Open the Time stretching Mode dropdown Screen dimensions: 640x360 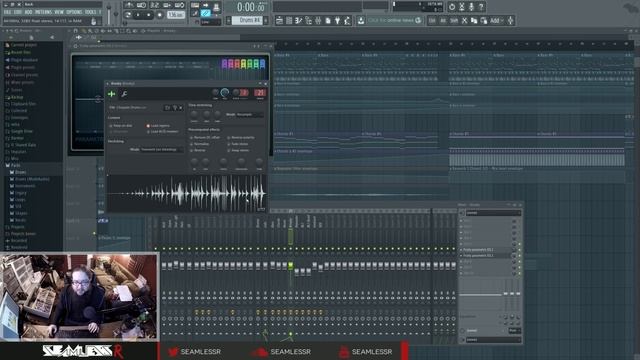point(250,115)
